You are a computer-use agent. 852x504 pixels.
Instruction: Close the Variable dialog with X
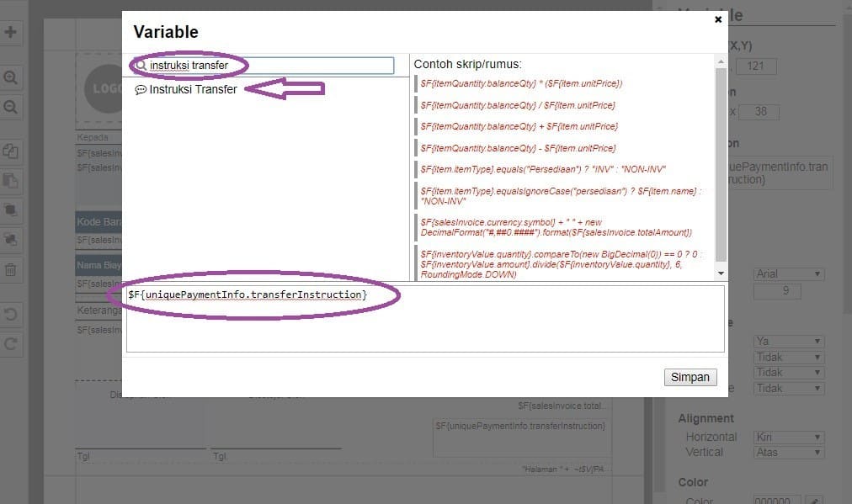tap(718, 19)
